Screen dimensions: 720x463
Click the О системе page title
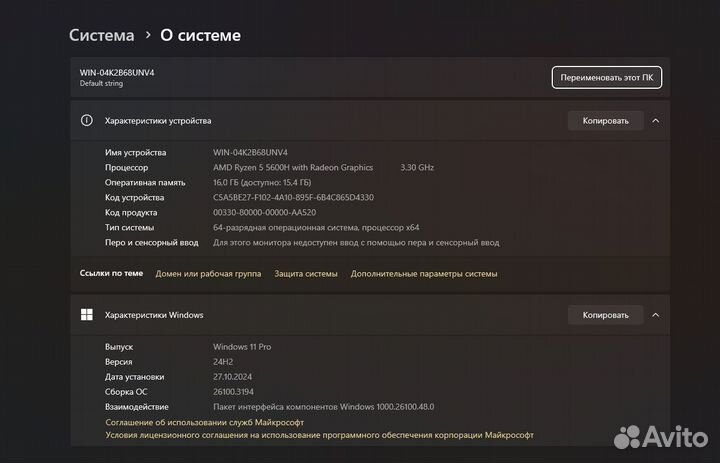(x=201, y=35)
